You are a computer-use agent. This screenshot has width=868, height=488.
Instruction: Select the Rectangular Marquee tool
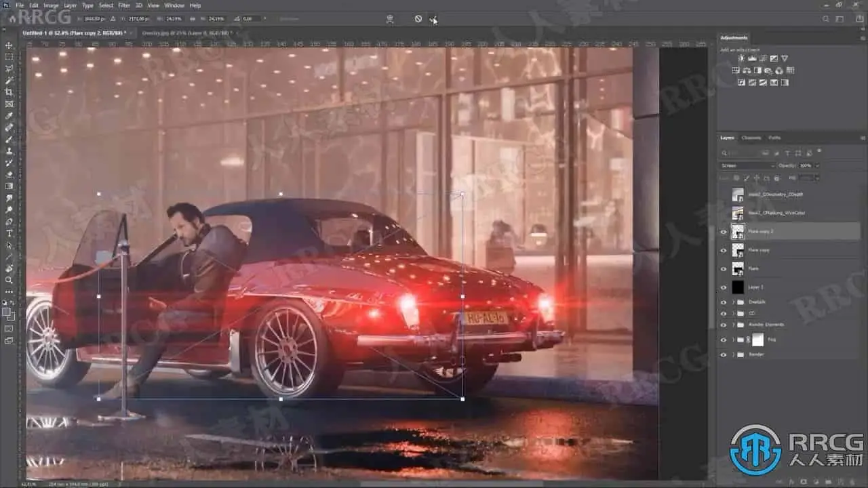tap(9, 57)
